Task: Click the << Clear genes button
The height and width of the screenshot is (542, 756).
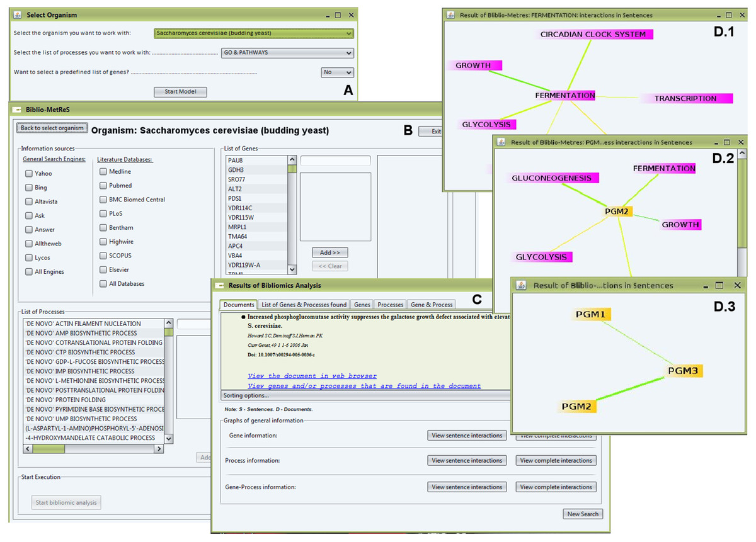Action: coord(330,266)
